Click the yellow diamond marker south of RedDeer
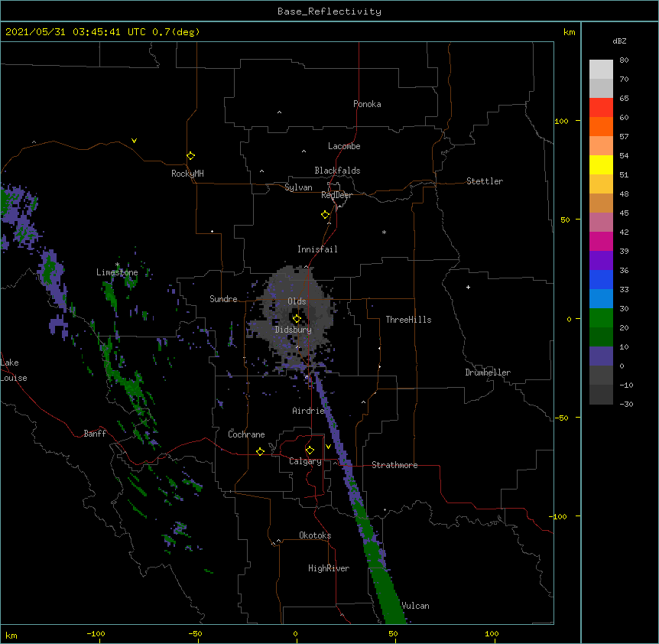This screenshot has width=659, height=644. coord(325,215)
